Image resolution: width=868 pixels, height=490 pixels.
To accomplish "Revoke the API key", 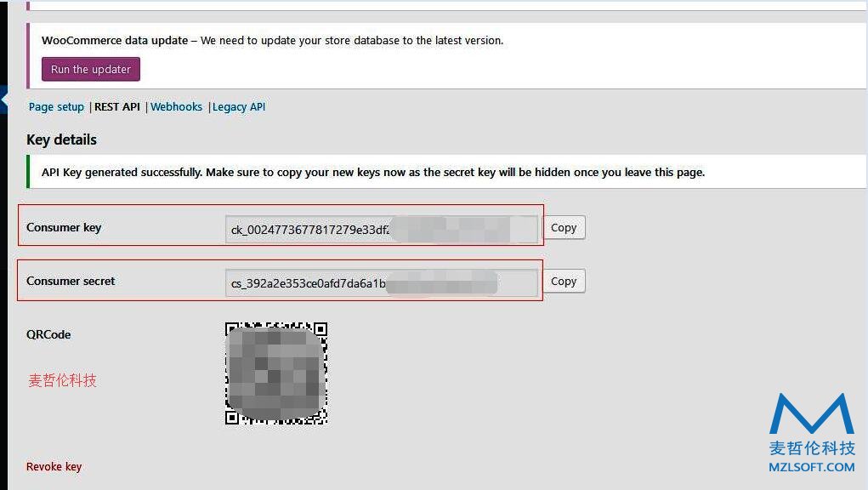I will coord(54,467).
